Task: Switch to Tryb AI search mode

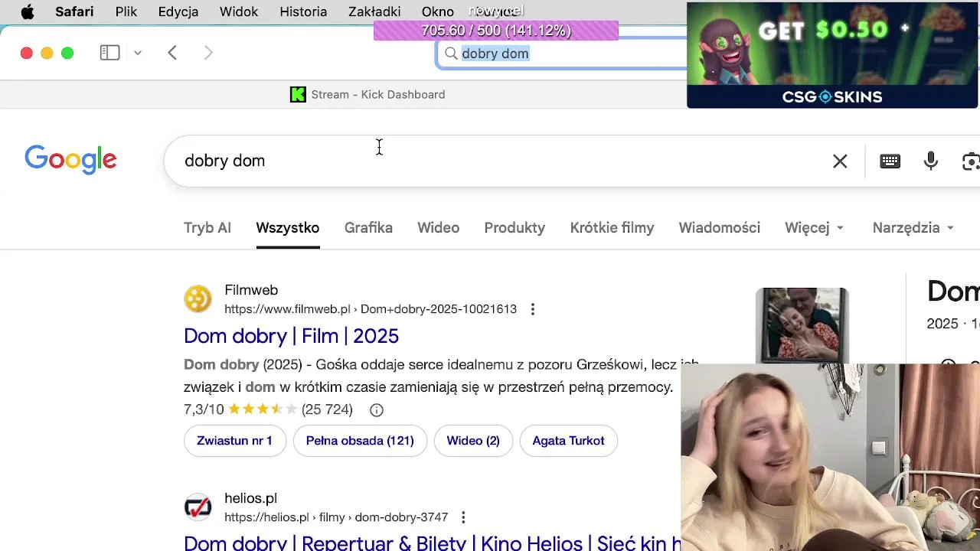Action: pyautogui.click(x=207, y=228)
